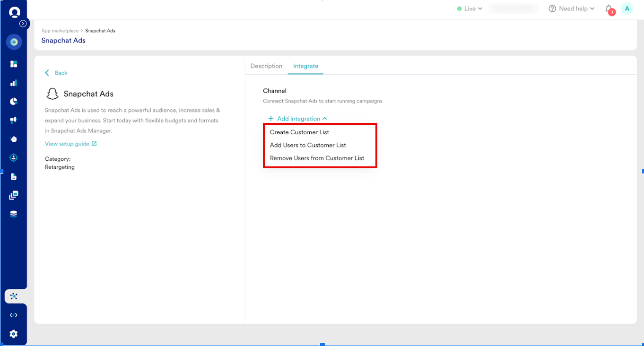644x346 pixels.
Task: Click the Snapchat Ads breadcrumb
Action: (100, 31)
